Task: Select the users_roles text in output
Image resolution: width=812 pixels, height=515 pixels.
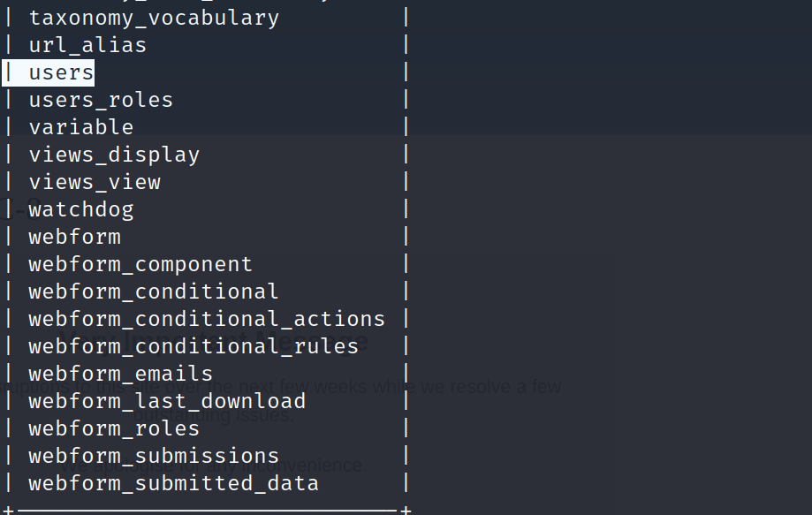Action: (101, 100)
